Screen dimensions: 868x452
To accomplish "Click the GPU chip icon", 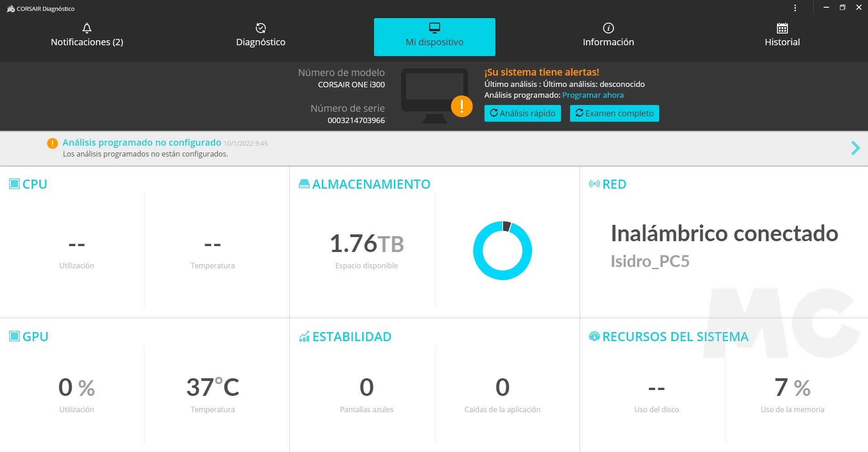I will click(14, 336).
